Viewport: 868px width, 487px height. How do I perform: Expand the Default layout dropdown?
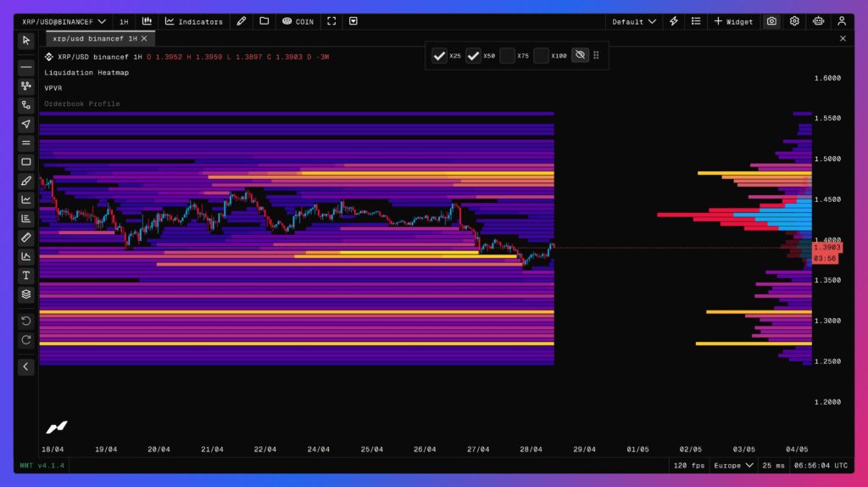634,21
